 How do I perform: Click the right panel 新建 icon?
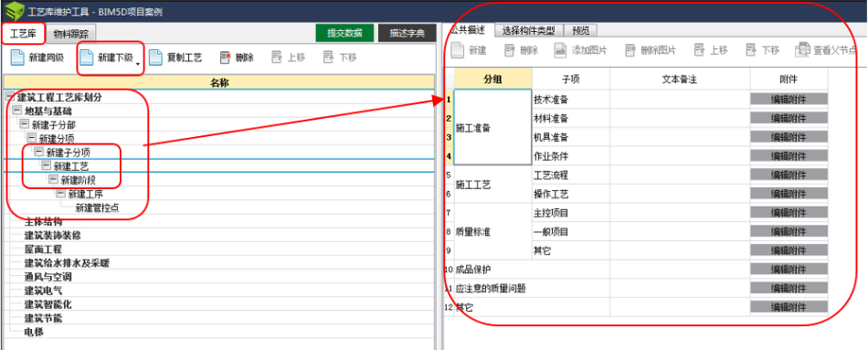click(x=457, y=50)
